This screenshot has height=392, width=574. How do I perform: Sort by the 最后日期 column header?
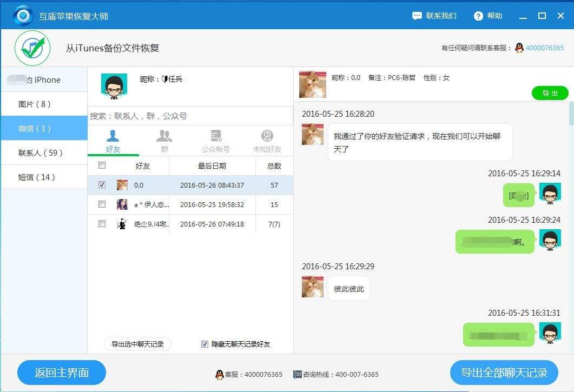(212, 166)
